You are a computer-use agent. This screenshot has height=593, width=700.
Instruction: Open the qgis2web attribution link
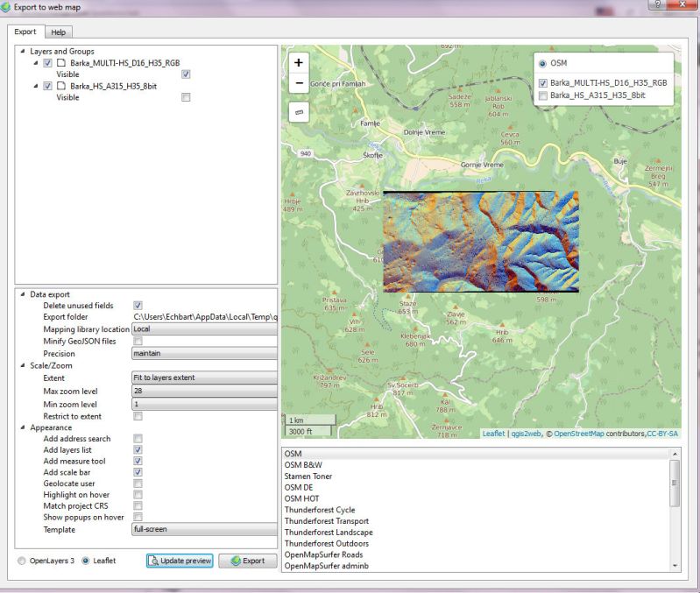click(x=526, y=434)
